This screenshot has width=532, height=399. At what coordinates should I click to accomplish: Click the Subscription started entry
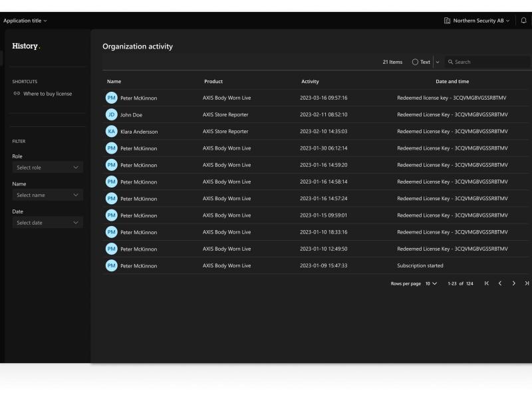[420, 265]
